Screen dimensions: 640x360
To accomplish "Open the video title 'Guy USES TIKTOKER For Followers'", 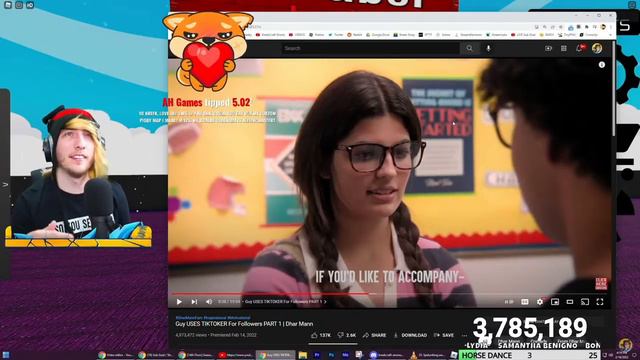I will click(x=244, y=324).
